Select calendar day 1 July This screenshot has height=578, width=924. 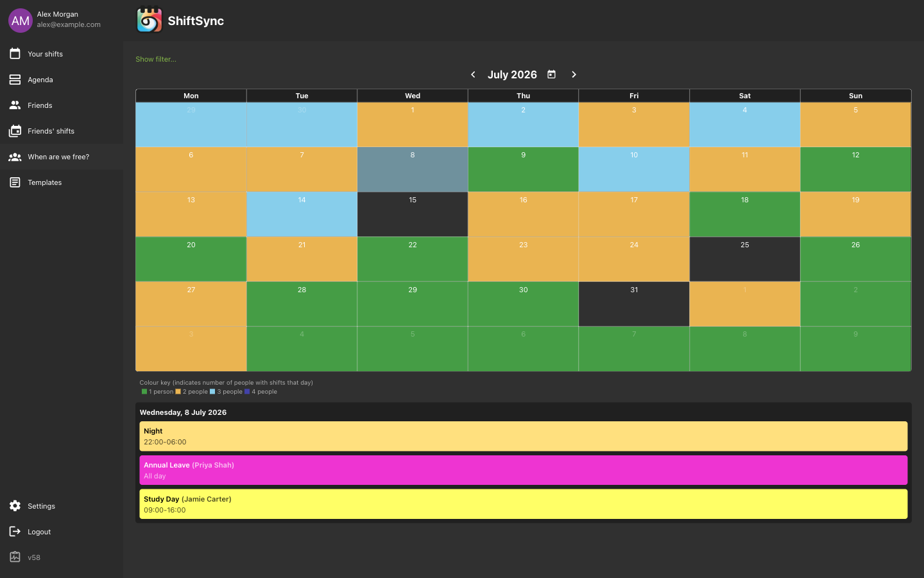pos(413,125)
